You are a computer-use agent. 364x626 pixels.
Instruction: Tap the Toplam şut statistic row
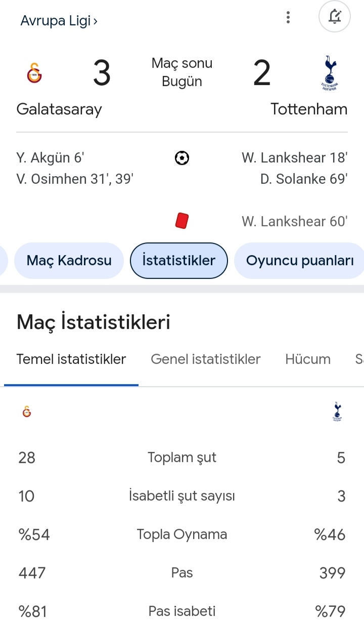pos(182,458)
